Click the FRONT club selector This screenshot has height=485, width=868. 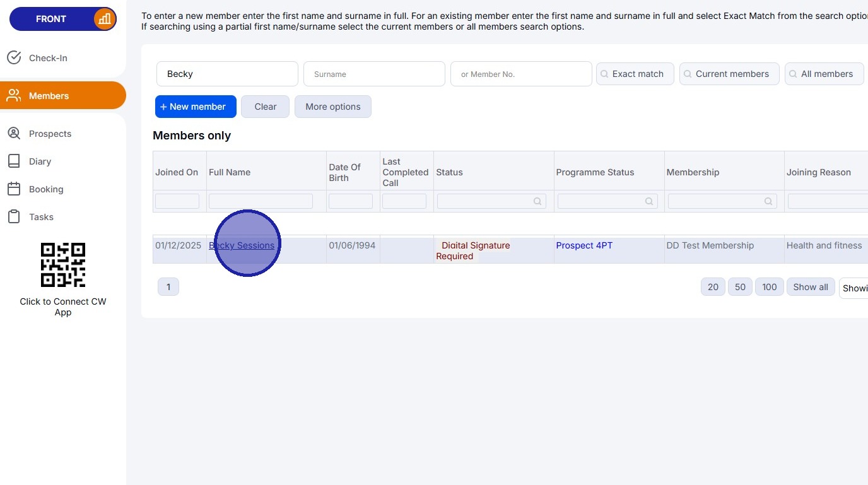tap(50, 19)
